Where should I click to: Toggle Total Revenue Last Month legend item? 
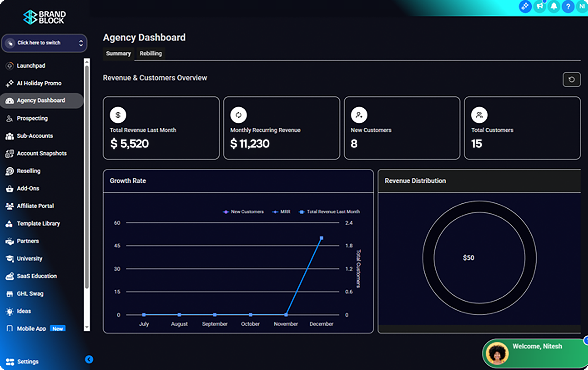[329, 212]
